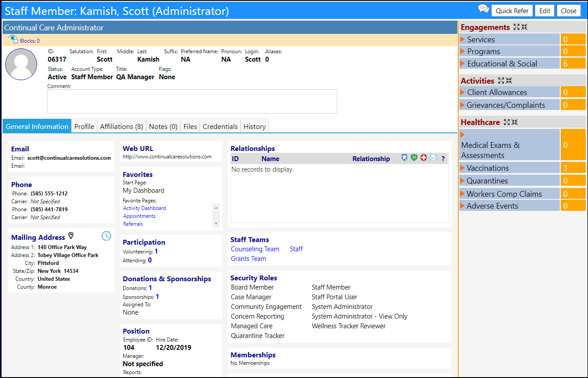Open the Appointments favorite page link

139,216
